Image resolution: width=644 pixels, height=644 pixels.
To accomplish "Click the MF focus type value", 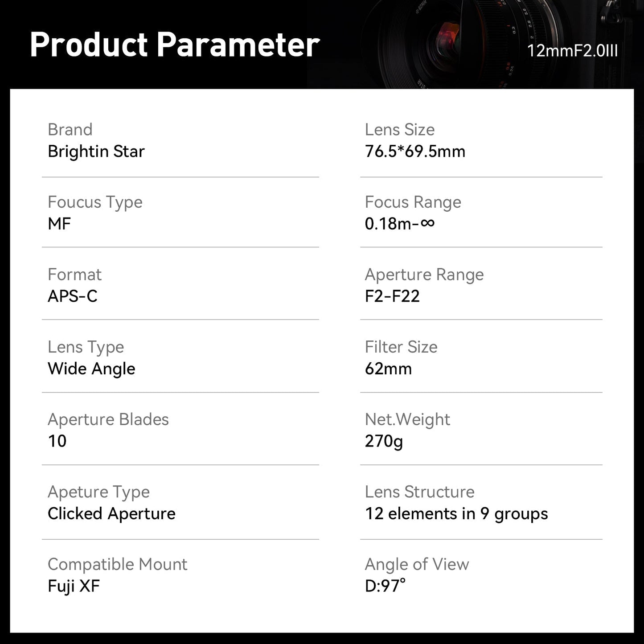I will pyautogui.click(x=59, y=224).
